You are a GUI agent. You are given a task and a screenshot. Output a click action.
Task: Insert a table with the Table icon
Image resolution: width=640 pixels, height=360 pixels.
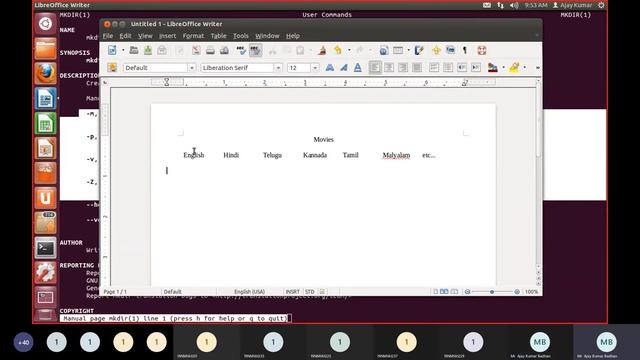coord(398,50)
